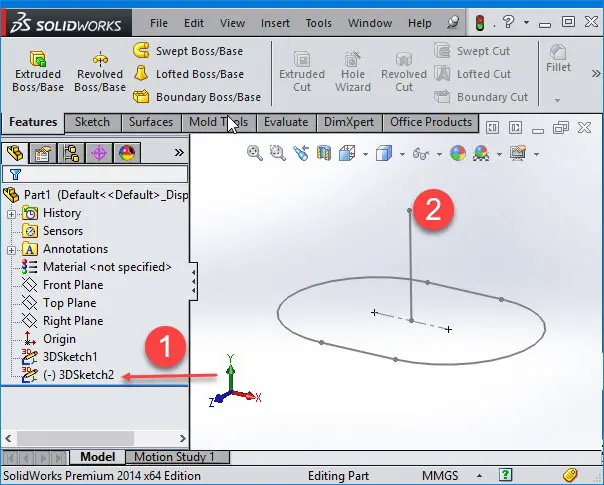The image size is (604, 485).
Task: Choose Swept Boss/Base command
Action: point(188,51)
